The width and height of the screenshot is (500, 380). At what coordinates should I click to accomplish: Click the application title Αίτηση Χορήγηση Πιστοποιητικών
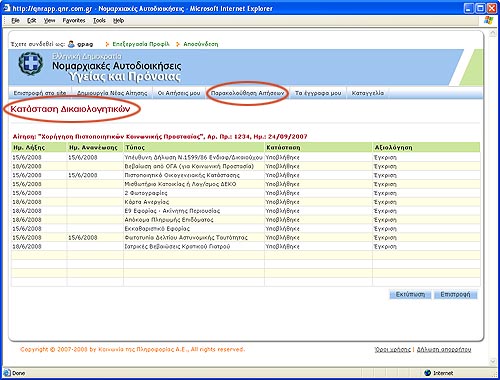click(160, 137)
